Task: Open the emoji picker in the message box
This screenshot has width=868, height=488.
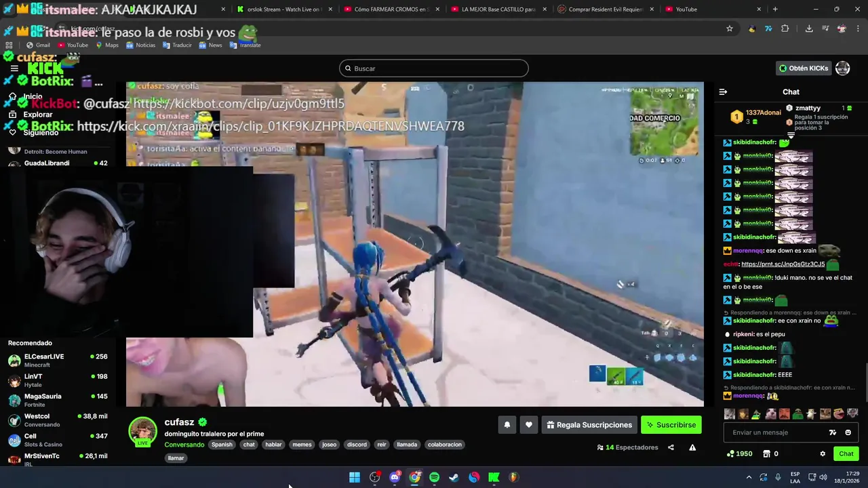Action: tap(848, 432)
